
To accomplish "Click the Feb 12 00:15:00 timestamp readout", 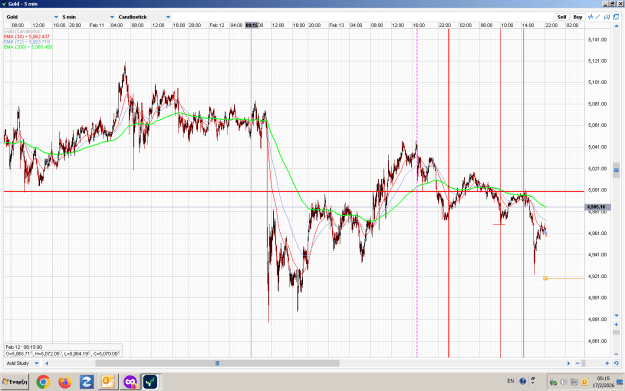I will click(24, 347).
